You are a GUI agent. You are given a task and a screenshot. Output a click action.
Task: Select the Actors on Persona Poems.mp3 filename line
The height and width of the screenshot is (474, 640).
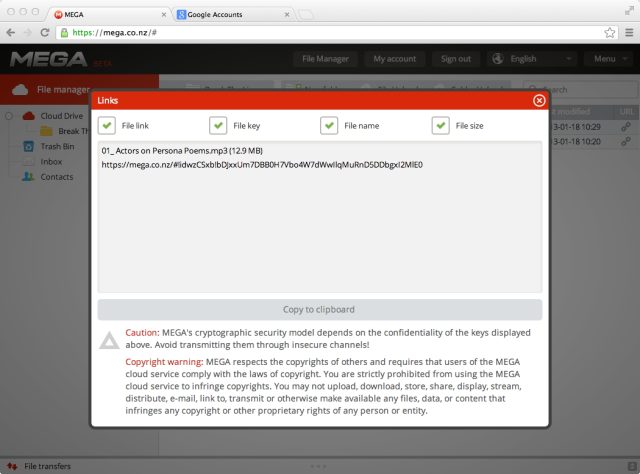coord(182,151)
